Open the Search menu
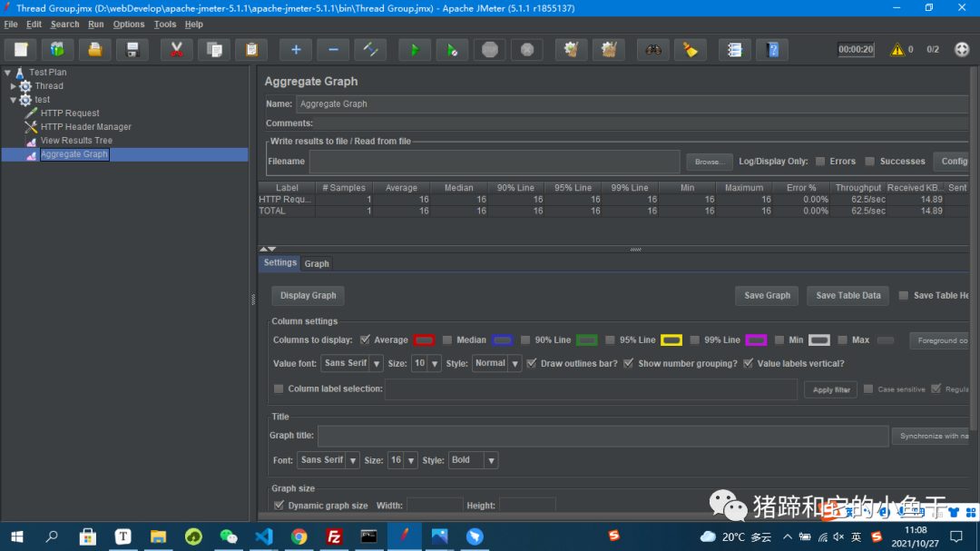 pos(65,25)
